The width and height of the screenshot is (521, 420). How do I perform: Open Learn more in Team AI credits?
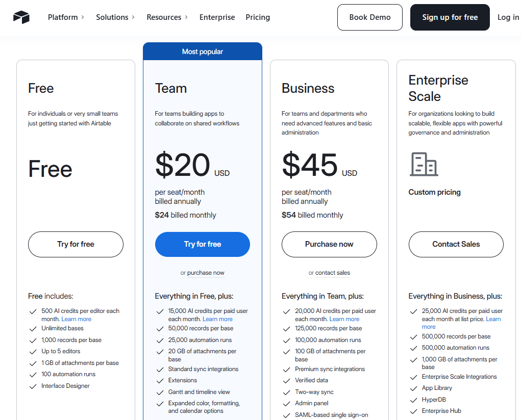[x=218, y=319]
